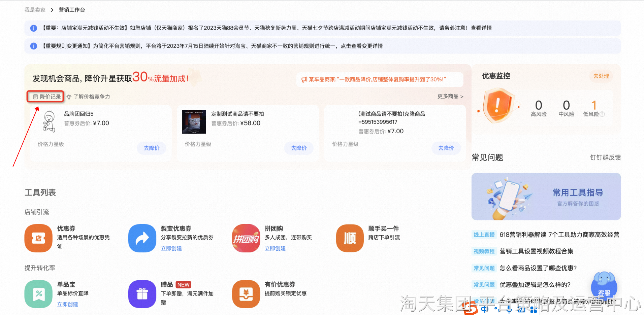
Task: Open 了解价格竞争力 link
Action: coord(92,97)
